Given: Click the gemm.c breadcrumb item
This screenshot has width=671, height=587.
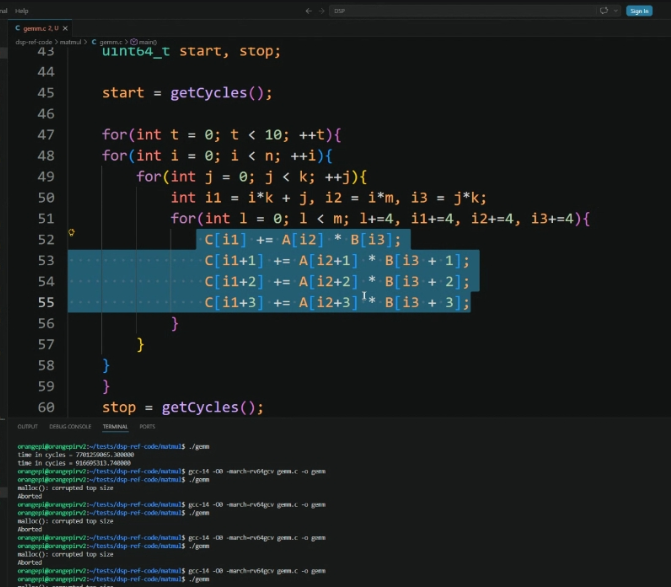Looking at the screenshot, I should [x=107, y=42].
